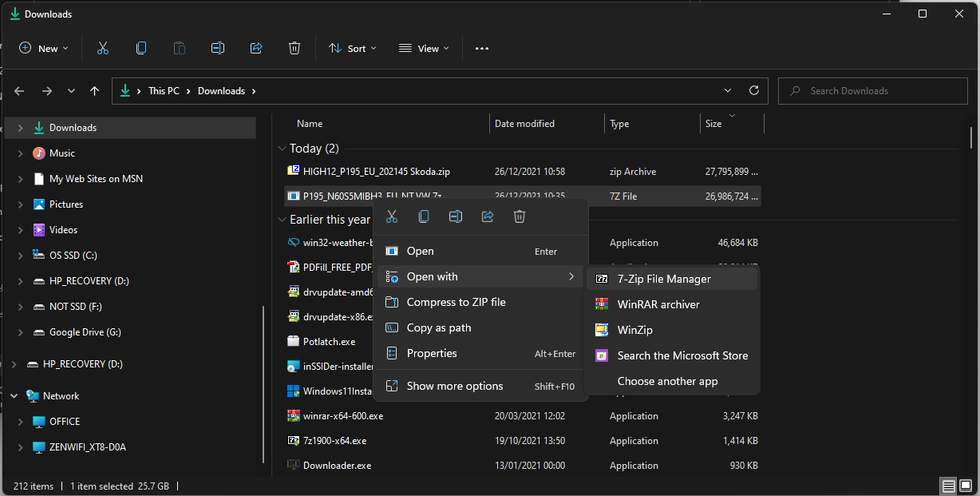Screen dimensions: 980x496
Task: Expand OS SSD (C:) in the sidebar
Action: coord(20,256)
